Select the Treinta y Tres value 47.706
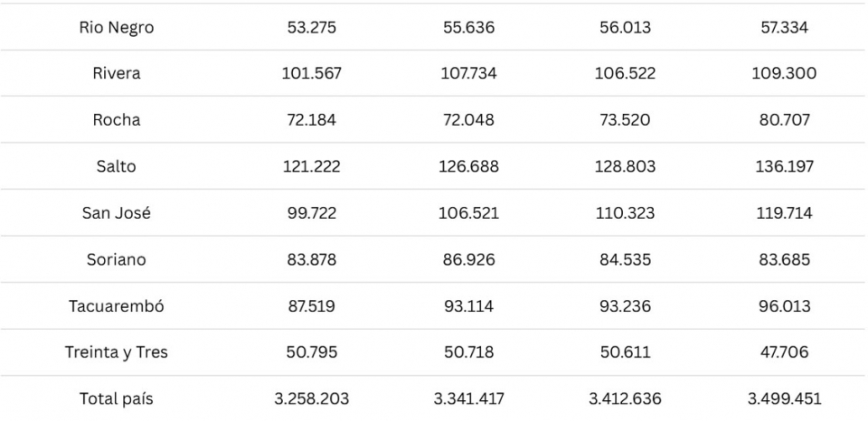 coord(784,352)
